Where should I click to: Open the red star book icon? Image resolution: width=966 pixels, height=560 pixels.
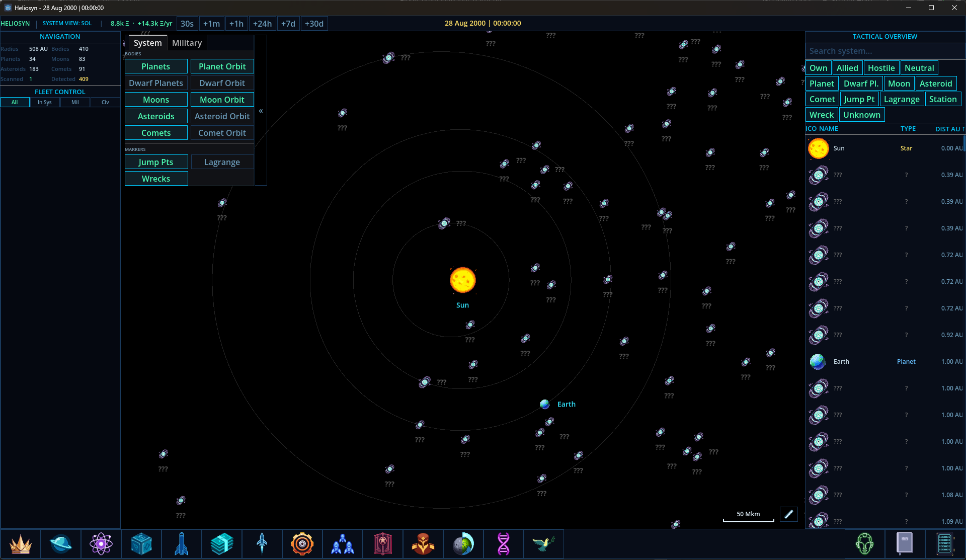coord(383,544)
